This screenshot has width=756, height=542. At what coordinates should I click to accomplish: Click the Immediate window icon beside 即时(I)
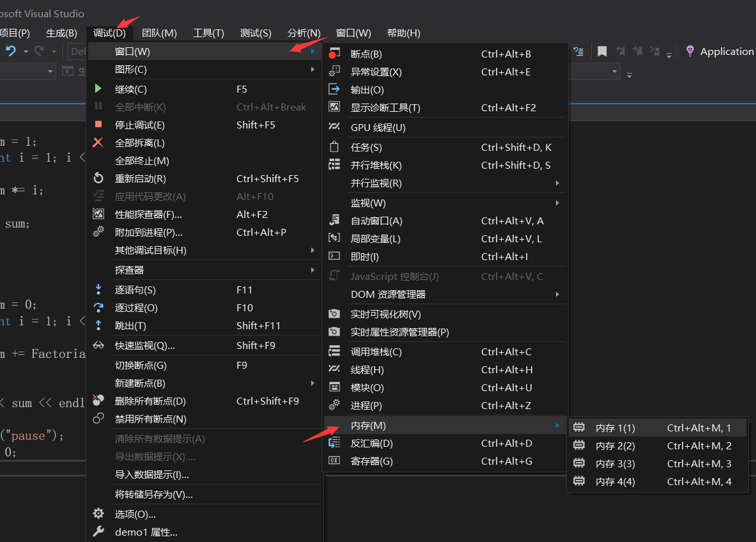pos(334,256)
